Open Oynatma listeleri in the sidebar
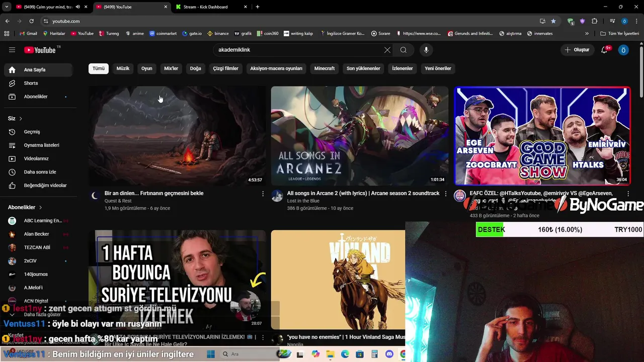Image resolution: width=644 pixels, height=362 pixels. [x=38, y=145]
